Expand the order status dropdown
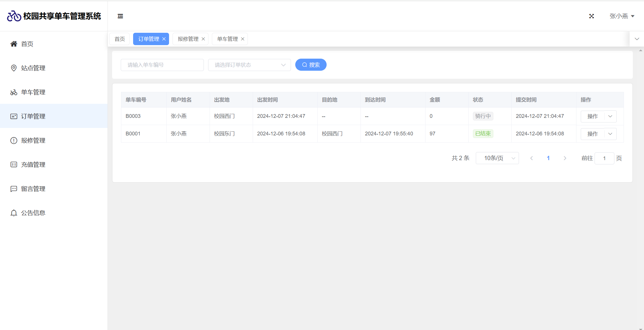644x330 pixels. [249, 65]
